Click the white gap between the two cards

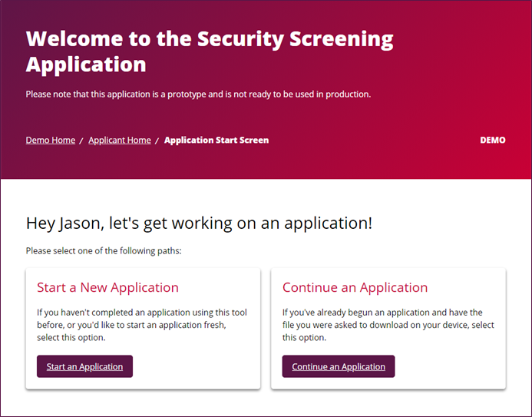pyautogui.click(x=266, y=329)
